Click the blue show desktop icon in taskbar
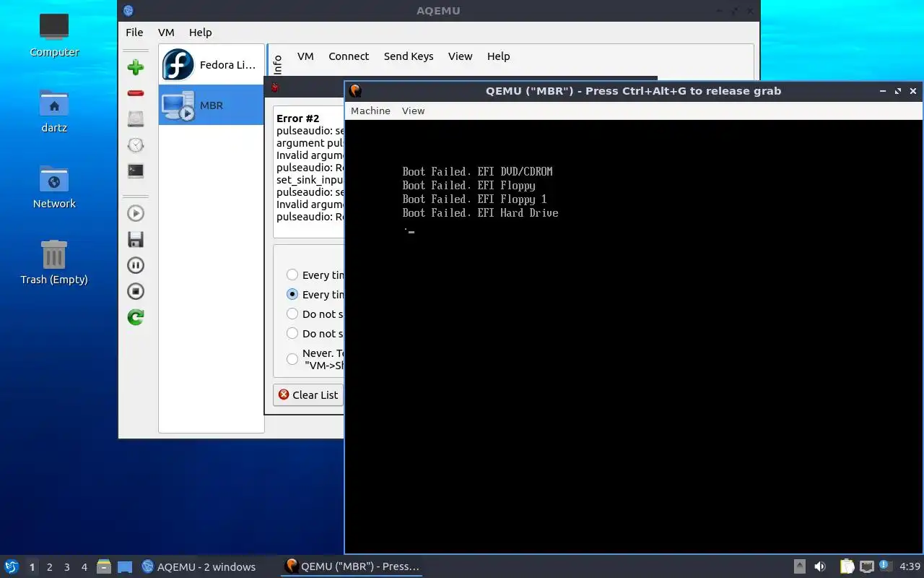Screen dimensions: 924x578 pos(124,566)
